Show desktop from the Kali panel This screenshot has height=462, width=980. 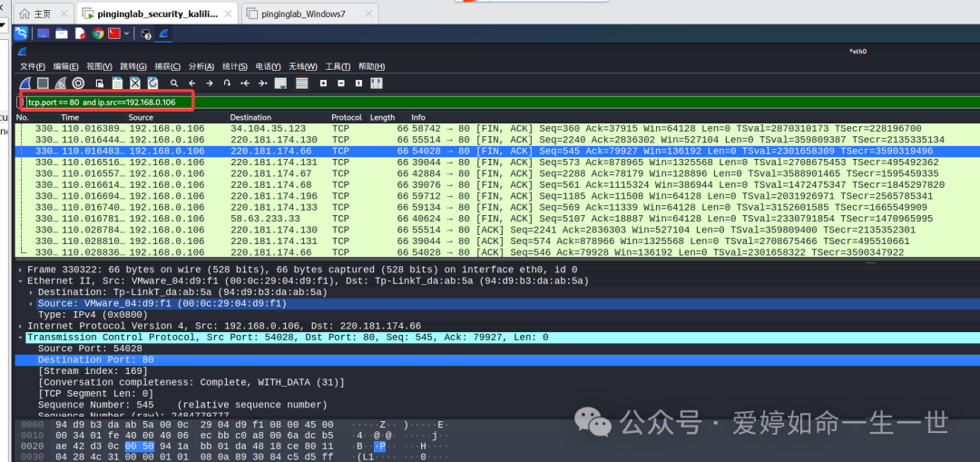pyautogui.click(x=44, y=34)
